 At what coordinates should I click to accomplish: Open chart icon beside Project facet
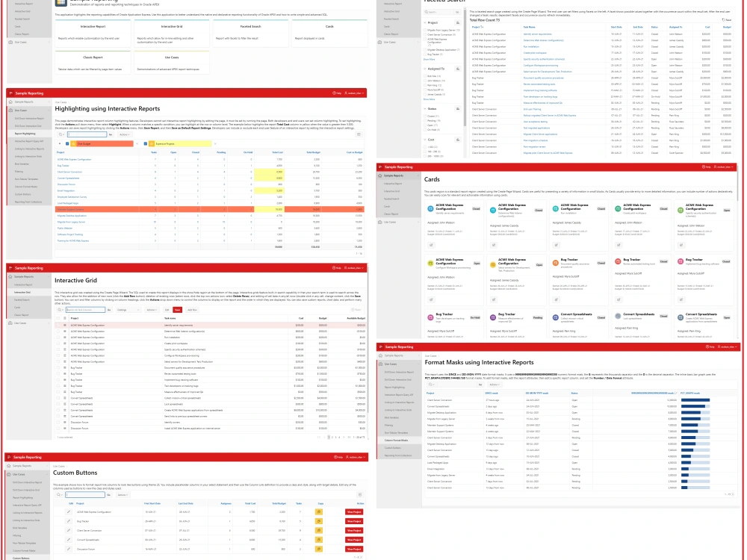458,23
